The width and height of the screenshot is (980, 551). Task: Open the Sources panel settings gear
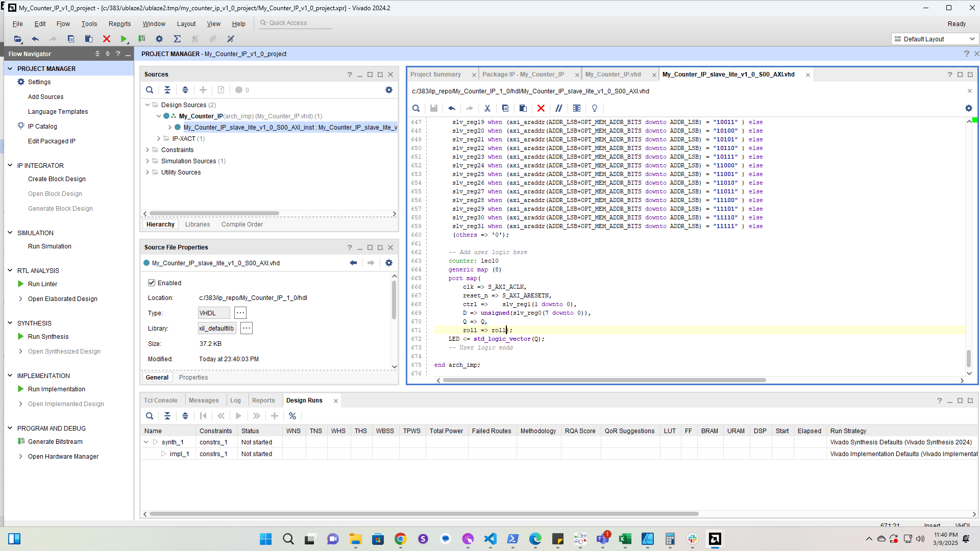pos(389,90)
